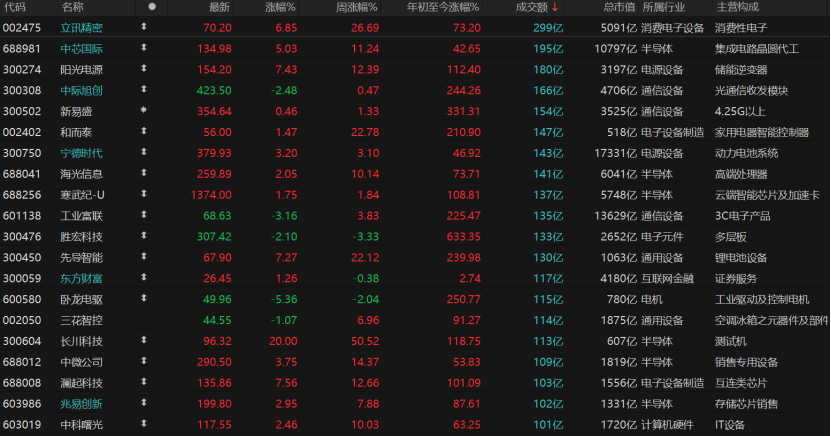Viewport: 831px width, 436px height.
Task: Sort by the 年初至今涨幅% column header
Action: pyautogui.click(x=443, y=7)
